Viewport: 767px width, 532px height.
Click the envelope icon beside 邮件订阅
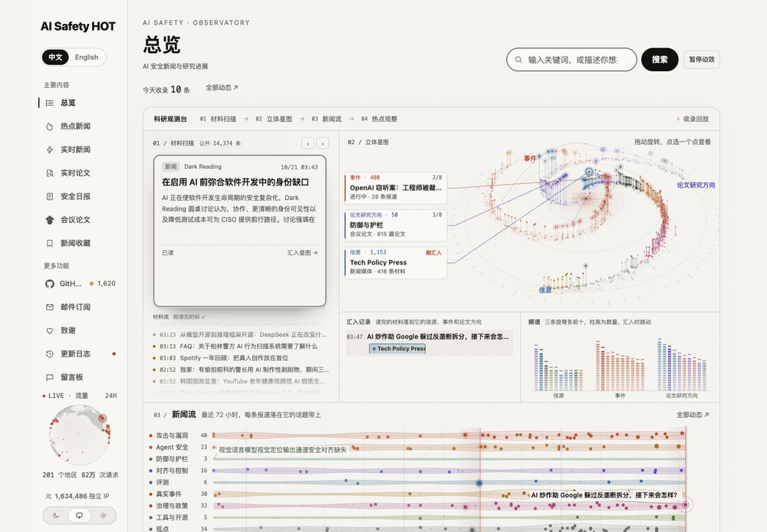49,307
